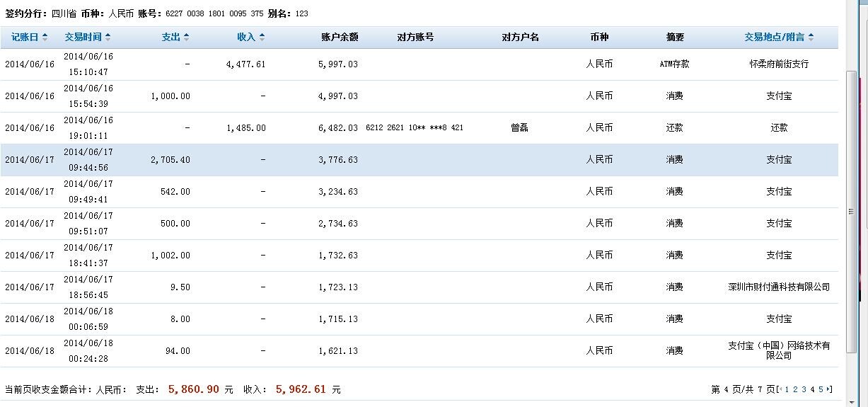The image size is (868, 407).
Task: Sort by 交易时间 column header text
Action: pyautogui.click(x=83, y=37)
